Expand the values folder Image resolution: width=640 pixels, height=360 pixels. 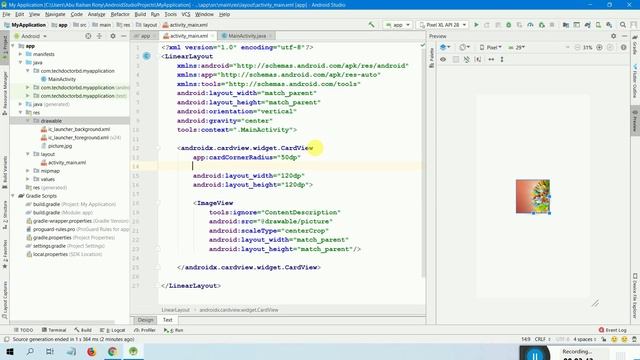coord(28,179)
